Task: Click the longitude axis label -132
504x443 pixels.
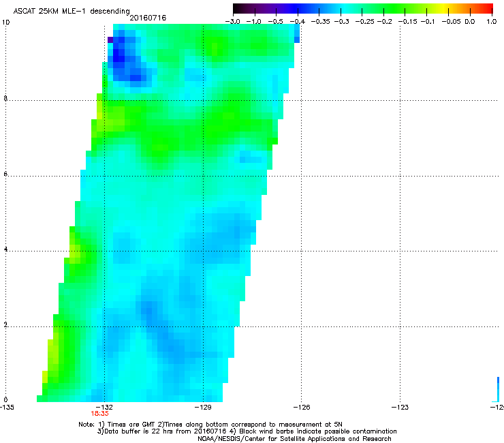Action: (105, 408)
